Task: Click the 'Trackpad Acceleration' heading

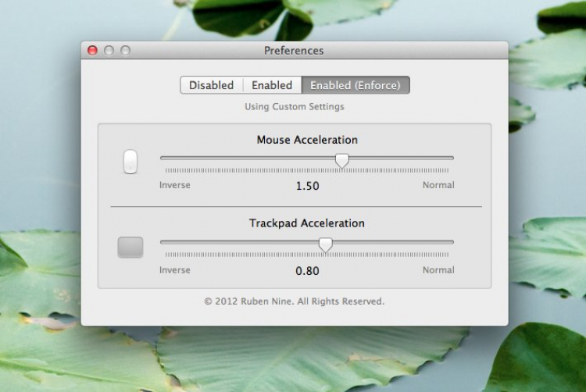Action: click(307, 223)
